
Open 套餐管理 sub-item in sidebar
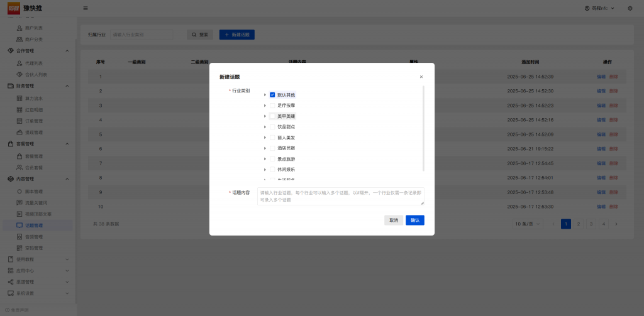point(34,156)
